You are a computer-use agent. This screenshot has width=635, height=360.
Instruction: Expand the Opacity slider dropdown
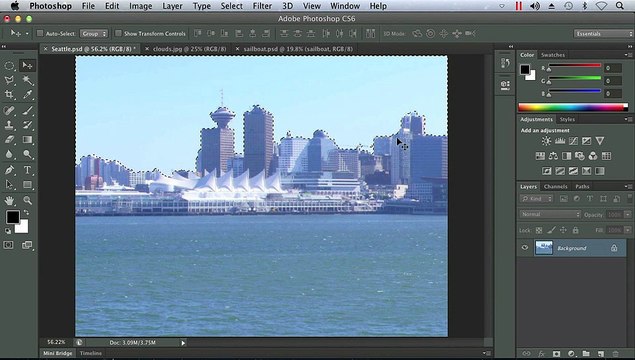pyautogui.click(x=628, y=215)
